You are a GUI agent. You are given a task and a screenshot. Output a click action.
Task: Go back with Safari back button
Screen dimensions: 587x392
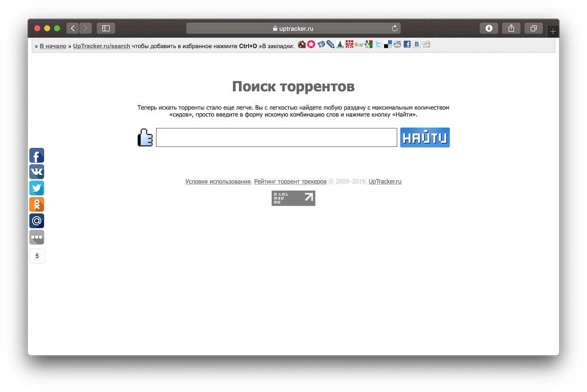(73, 28)
